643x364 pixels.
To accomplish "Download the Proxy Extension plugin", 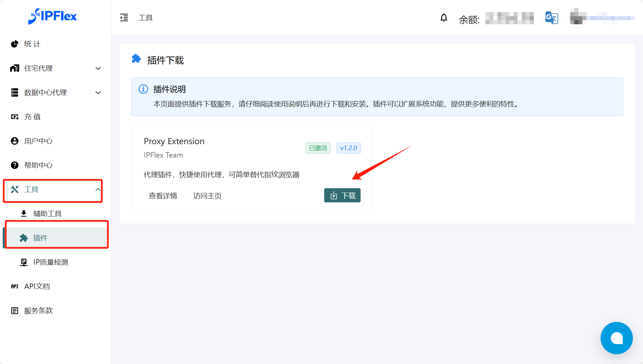I will click(x=342, y=195).
